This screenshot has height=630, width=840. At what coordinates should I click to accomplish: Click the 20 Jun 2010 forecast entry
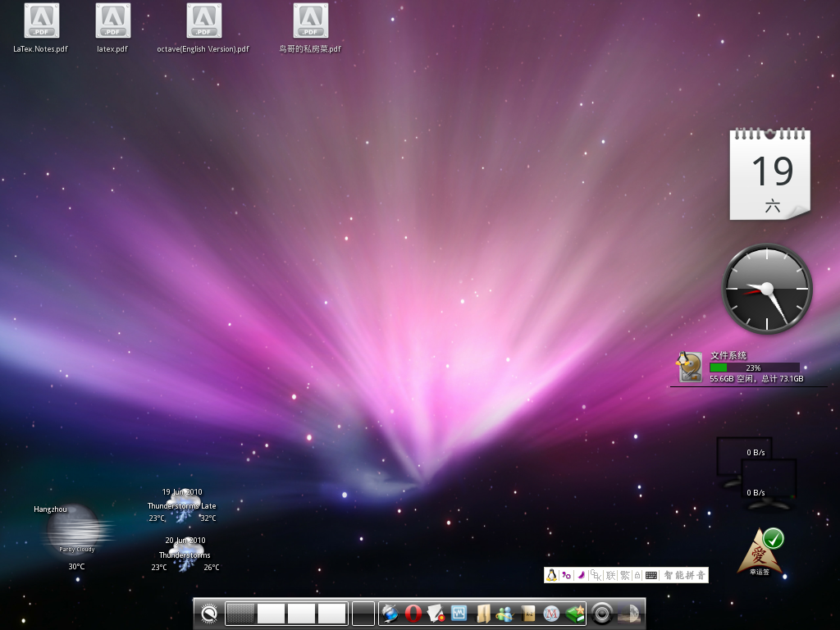pyautogui.click(x=185, y=554)
